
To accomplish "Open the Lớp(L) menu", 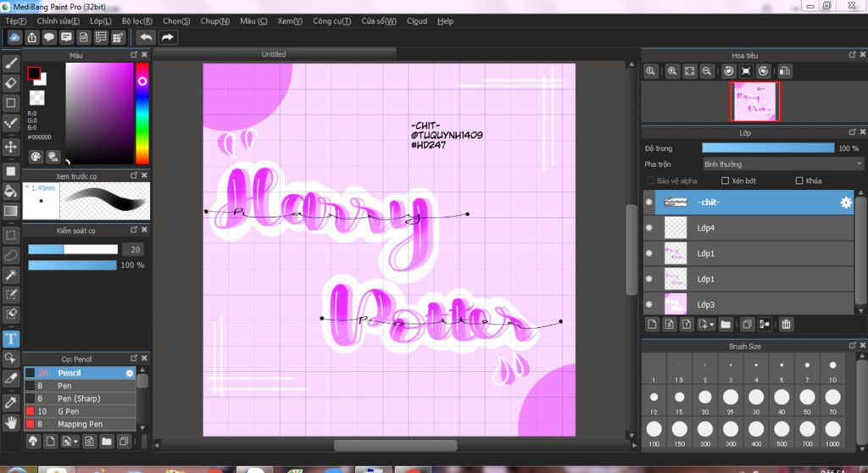I will (x=101, y=21).
